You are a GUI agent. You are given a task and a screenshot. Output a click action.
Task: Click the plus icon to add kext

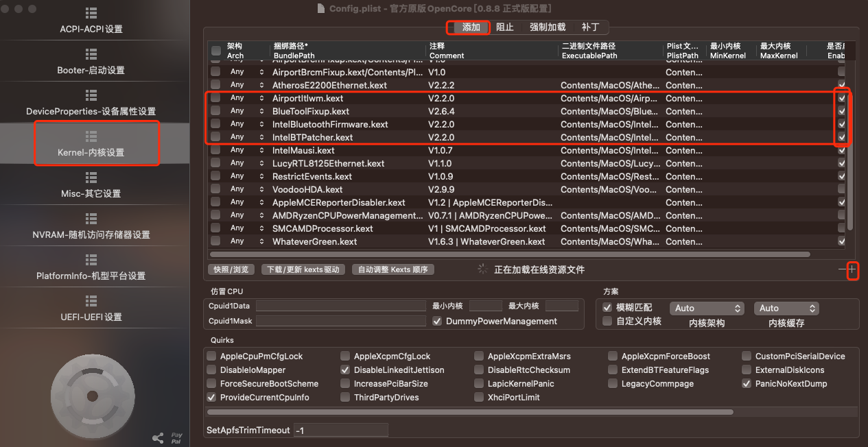pyautogui.click(x=852, y=269)
